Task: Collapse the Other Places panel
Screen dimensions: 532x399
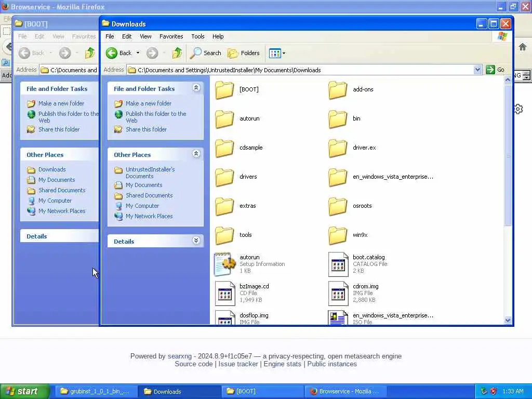Action: pyautogui.click(x=196, y=154)
